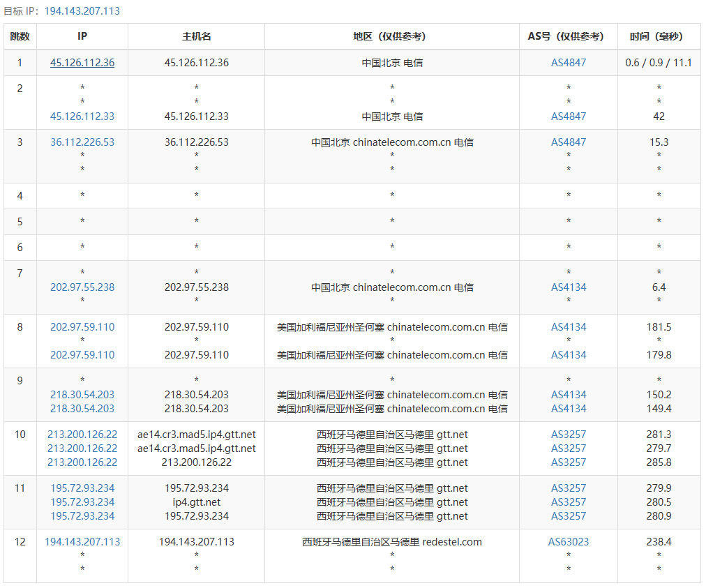Viewport: 706px width, 588px height.
Task: Click the 跳数 column header
Action: click(20, 36)
